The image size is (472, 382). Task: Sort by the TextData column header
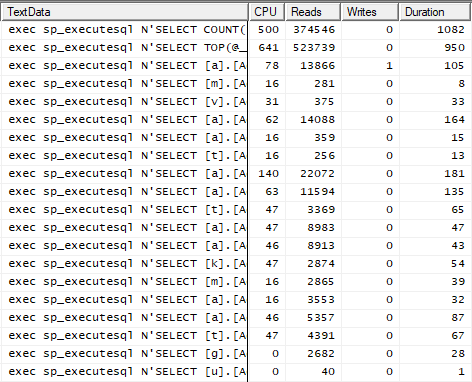pyautogui.click(x=125, y=12)
